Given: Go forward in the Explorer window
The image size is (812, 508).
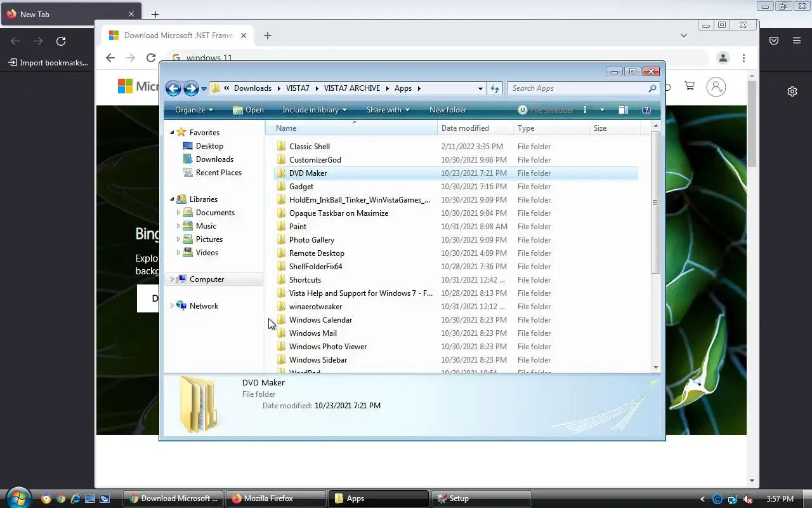Looking at the screenshot, I should (x=191, y=88).
